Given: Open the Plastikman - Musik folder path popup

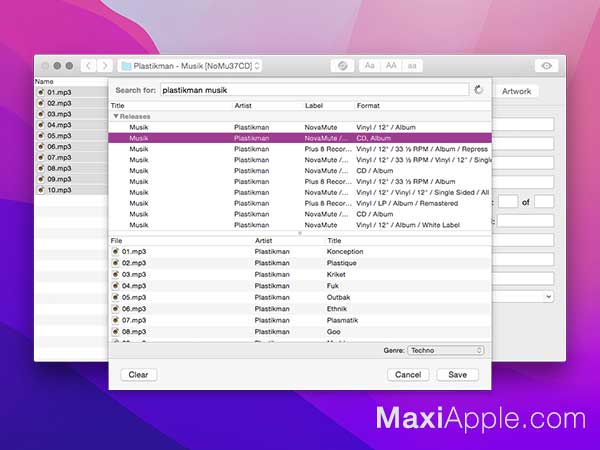Looking at the screenshot, I should point(190,66).
